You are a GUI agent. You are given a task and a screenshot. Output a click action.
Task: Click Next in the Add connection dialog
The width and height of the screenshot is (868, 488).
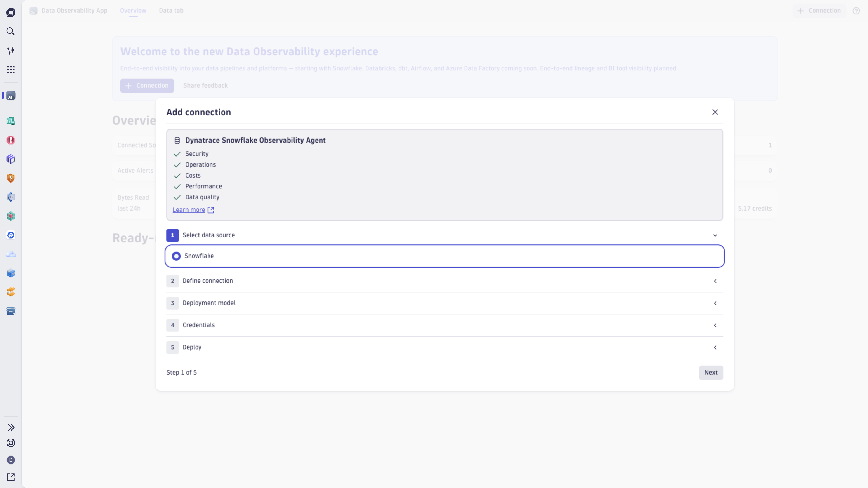pos(711,373)
